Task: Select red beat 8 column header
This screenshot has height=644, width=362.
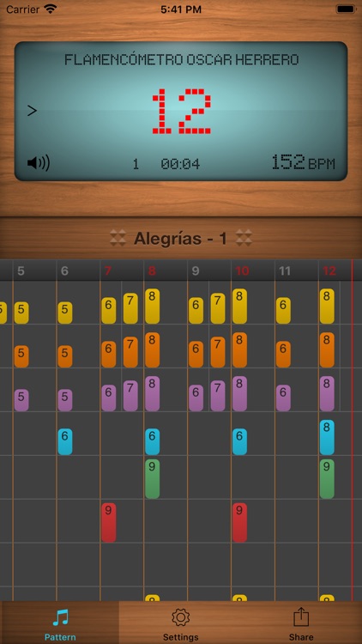Action: (x=152, y=270)
